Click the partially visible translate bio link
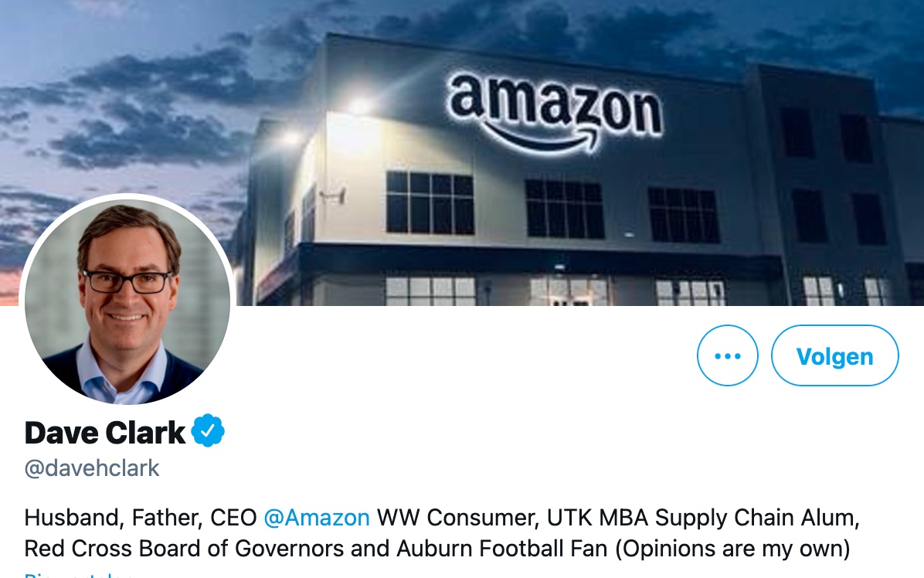Screen dimensions: 924x578 coord(78,574)
